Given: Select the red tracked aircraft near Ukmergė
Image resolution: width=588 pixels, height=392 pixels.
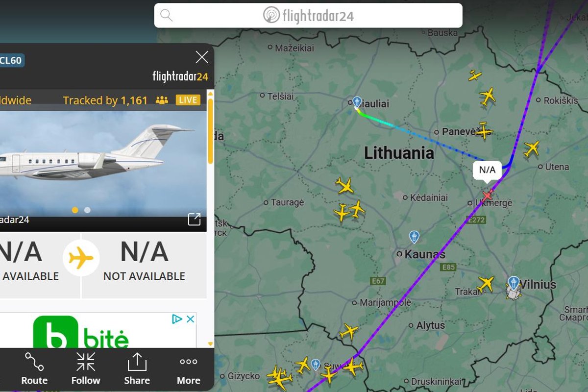Looking at the screenshot, I should point(487,195).
